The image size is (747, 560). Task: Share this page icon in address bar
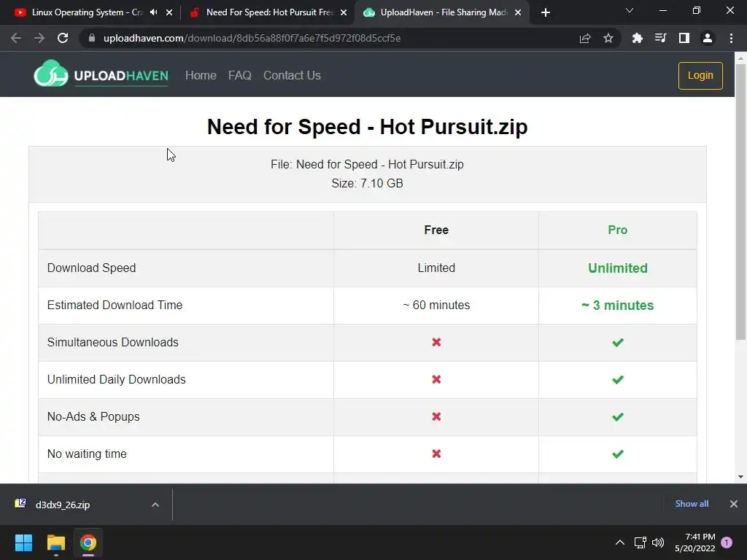coord(585,38)
